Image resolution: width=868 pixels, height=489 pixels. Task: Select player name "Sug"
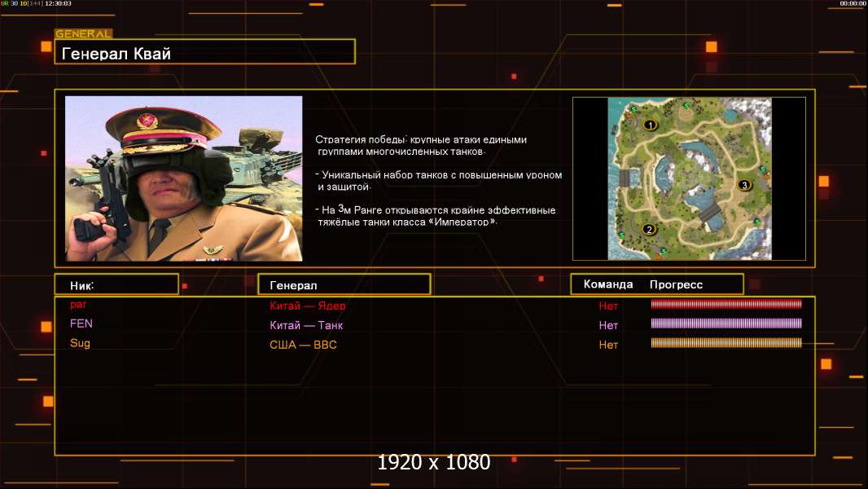[80, 343]
